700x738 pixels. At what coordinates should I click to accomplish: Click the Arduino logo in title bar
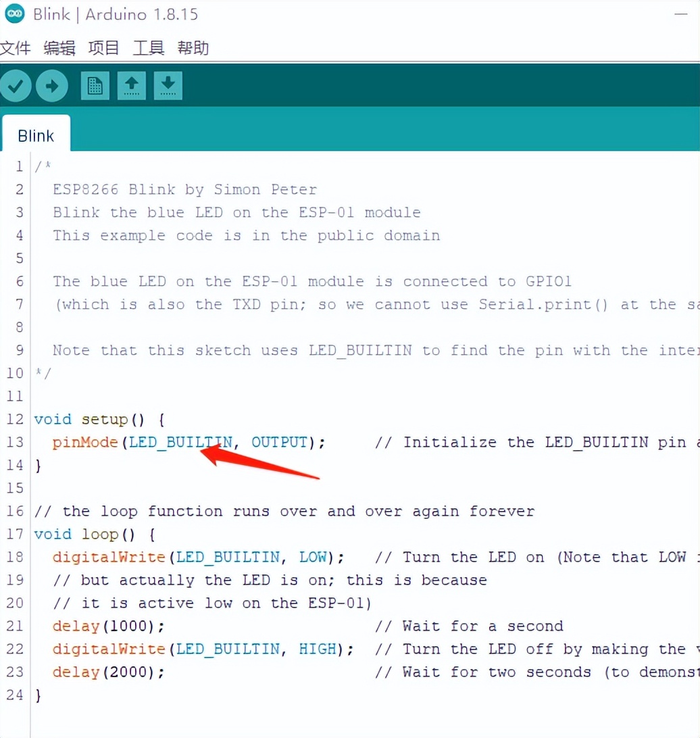click(x=14, y=14)
